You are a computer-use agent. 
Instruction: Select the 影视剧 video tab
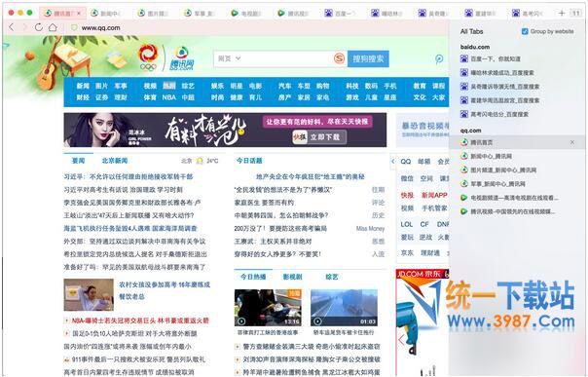(x=292, y=277)
